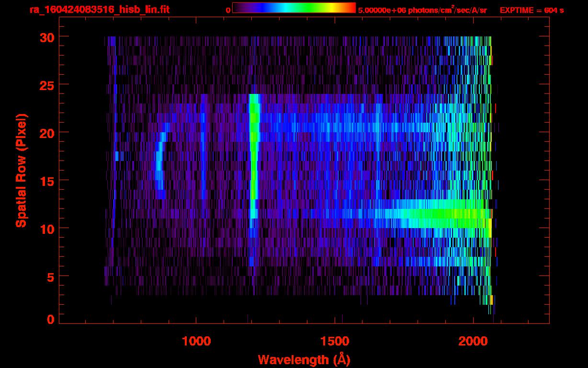Image resolution: width=588 pixels, height=368 pixels.
Task: Click the curved blue feature near 870 Å
Action: click(x=159, y=168)
